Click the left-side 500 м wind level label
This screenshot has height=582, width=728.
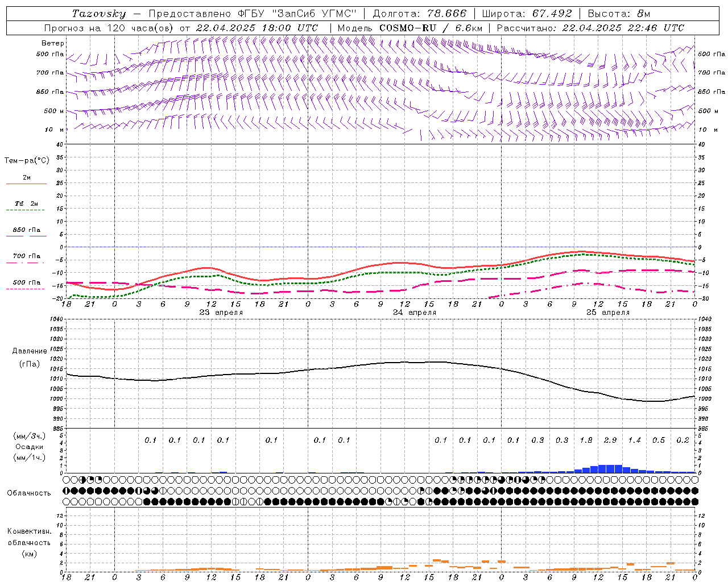point(54,111)
